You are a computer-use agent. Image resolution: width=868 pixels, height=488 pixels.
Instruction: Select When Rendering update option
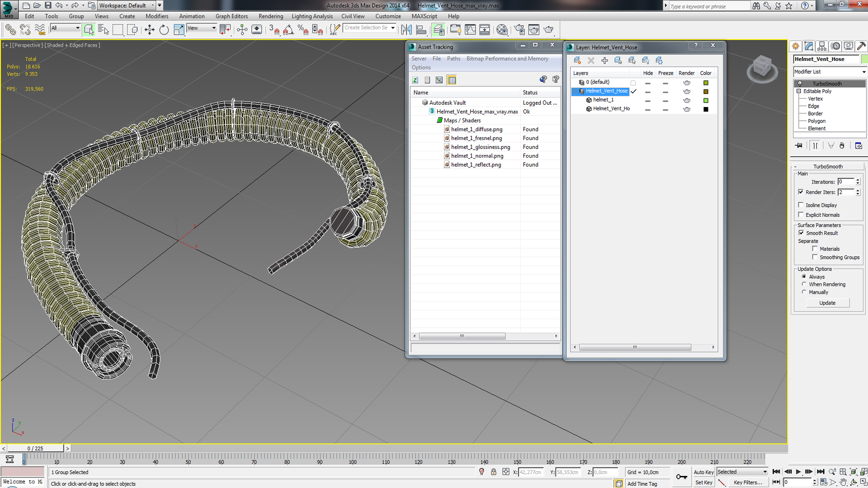coord(804,284)
